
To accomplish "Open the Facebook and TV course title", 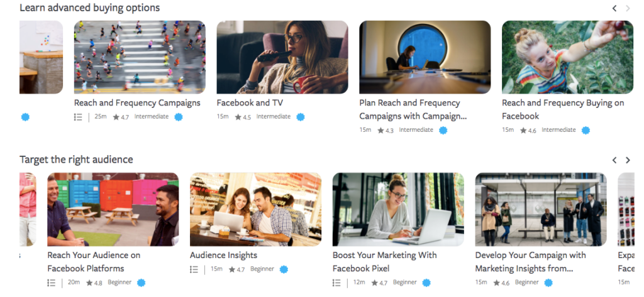I will [250, 102].
